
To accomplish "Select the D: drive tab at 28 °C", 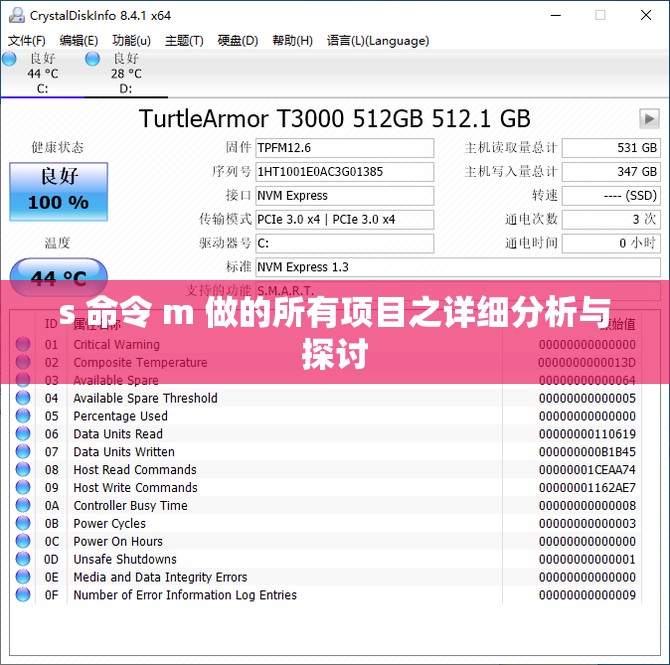I will pyautogui.click(x=126, y=73).
